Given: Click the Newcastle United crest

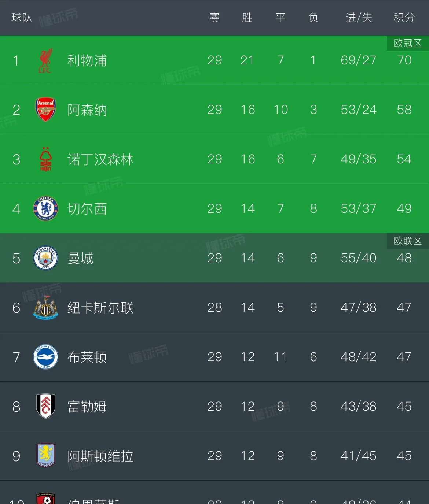Looking at the screenshot, I should coord(45,308).
